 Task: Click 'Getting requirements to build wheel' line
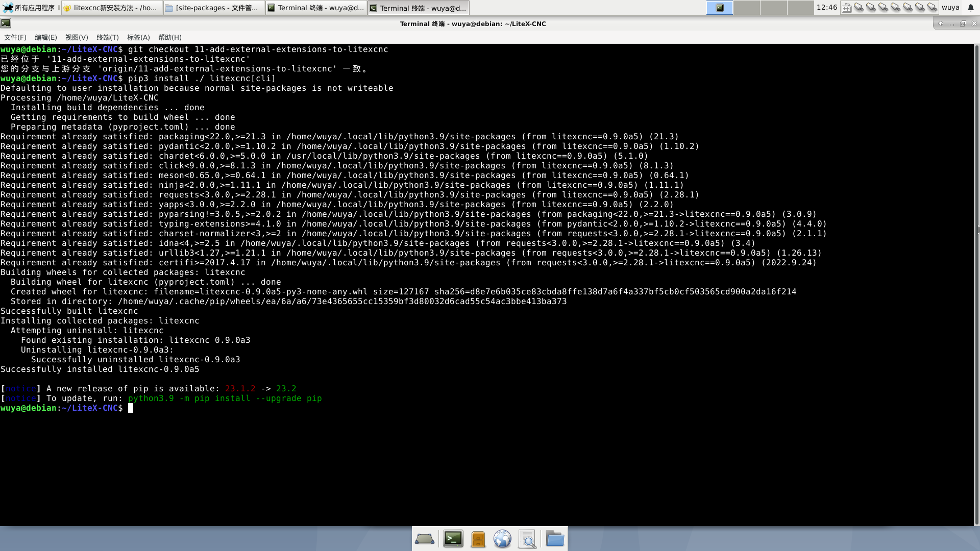pyautogui.click(x=123, y=117)
